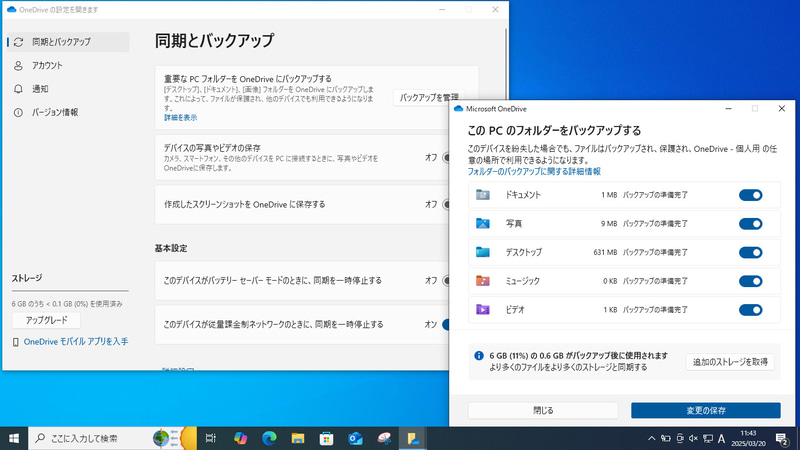Select 同期とバックアップ in settings sidebar

click(x=68, y=42)
